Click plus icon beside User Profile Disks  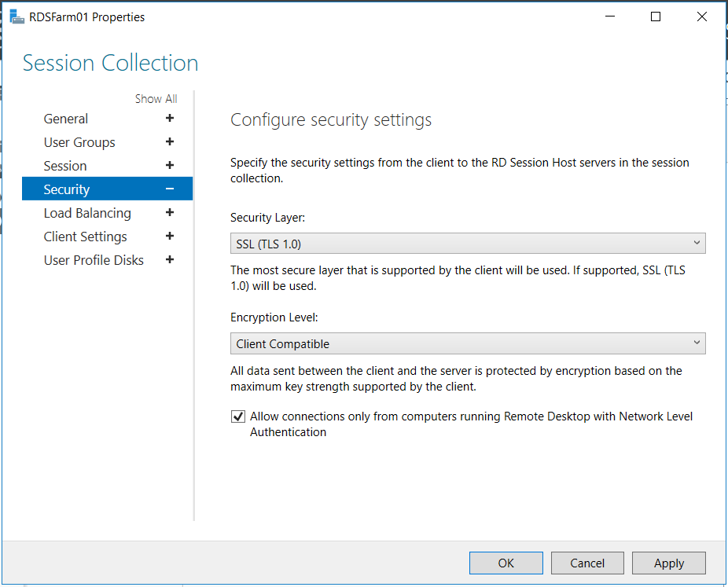170,260
